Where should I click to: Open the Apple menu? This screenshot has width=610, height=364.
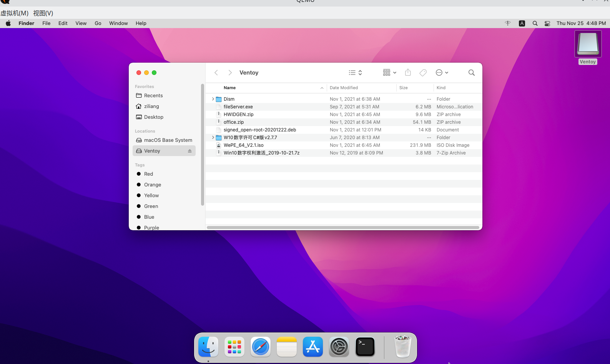click(8, 23)
